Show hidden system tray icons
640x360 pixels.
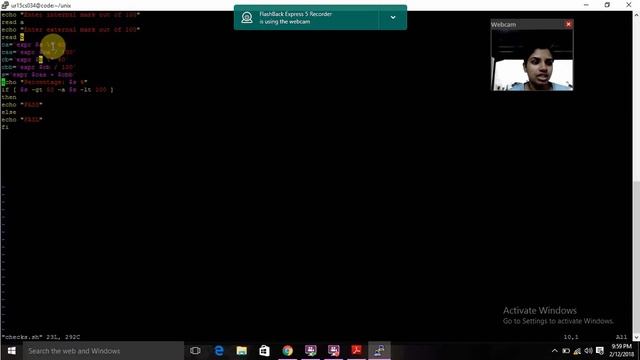554,351
